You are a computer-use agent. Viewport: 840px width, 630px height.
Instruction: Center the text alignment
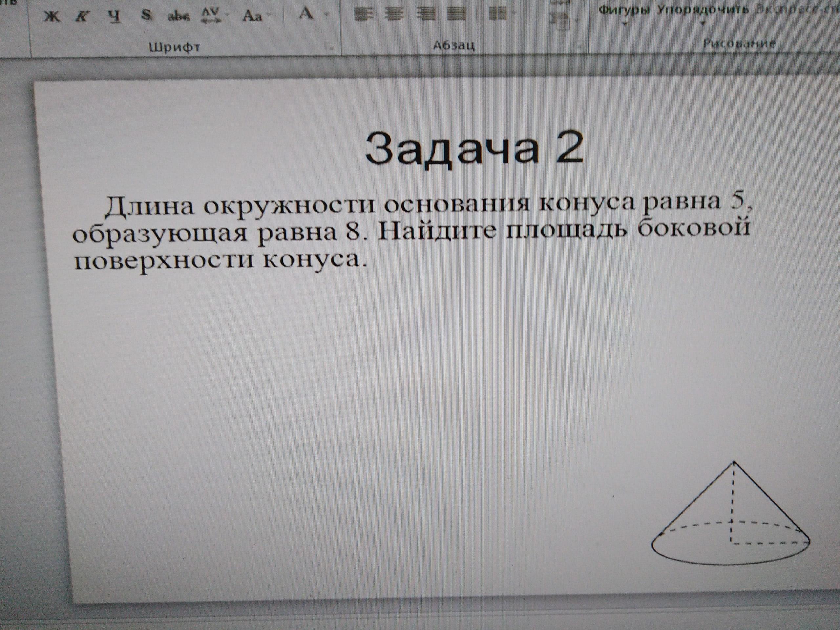tap(394, 14)
